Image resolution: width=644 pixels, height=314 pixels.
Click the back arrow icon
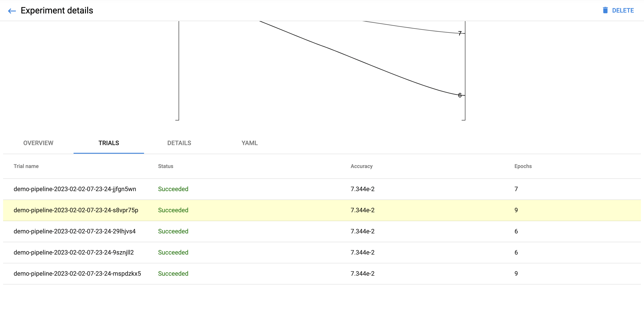[x=12, y=11]
